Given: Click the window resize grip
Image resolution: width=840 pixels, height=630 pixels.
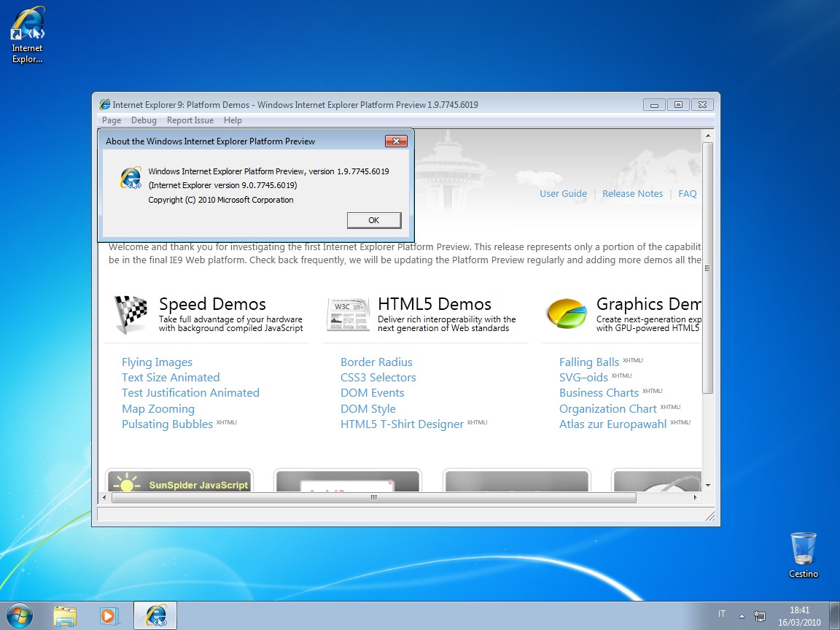Looking at the screenshot, I should tap(709, 516).
